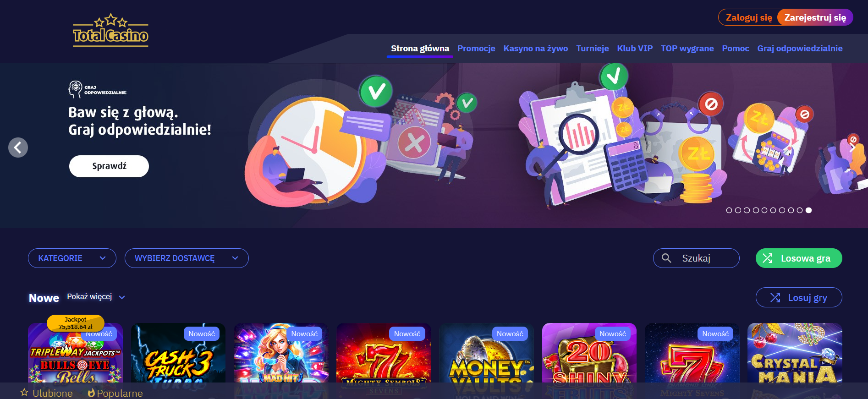The image size is (868, 399).
Task: Open the WYBIERZ DOSTAWCĘ dropdown
Action: click(187, 258)
